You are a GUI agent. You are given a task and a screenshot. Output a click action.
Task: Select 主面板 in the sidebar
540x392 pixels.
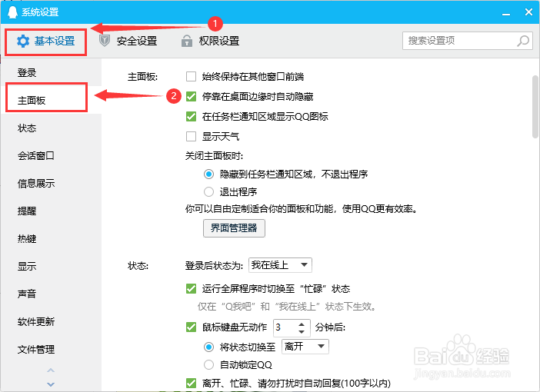52,100
